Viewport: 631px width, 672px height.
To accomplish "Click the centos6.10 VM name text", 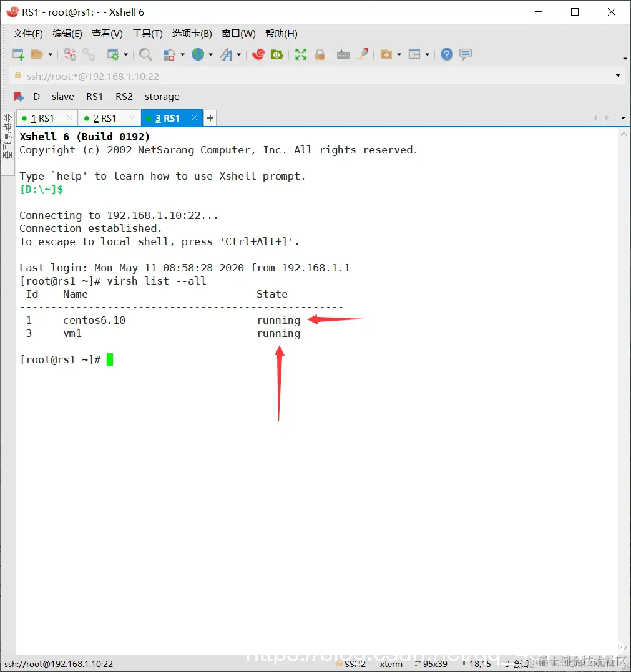I will (94, 320).
